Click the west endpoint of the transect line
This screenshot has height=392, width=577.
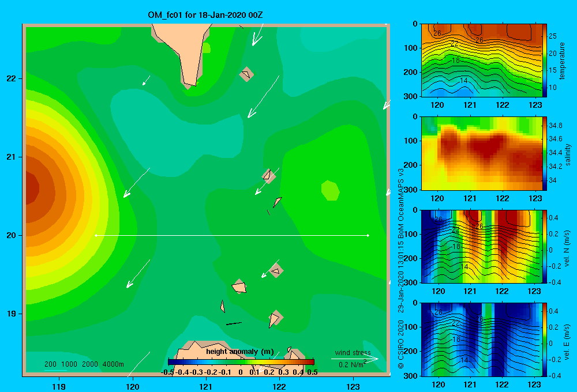[x=96, y=235]
